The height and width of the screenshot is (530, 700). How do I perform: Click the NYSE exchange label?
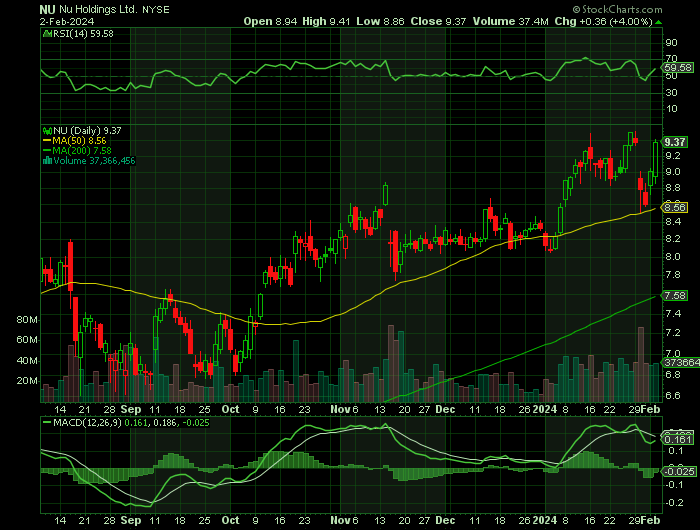pos(156,10)
